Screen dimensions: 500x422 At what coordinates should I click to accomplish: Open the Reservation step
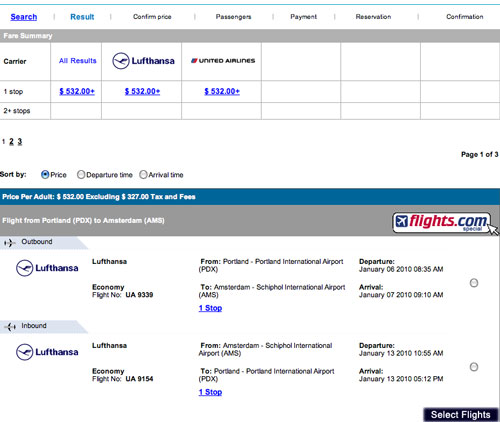(373, 17)
